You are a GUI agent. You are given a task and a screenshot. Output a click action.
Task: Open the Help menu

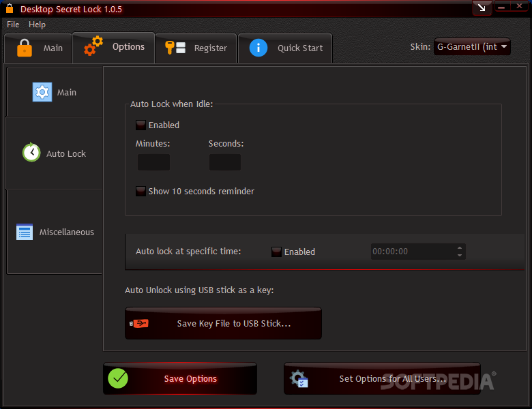[37, 25]
